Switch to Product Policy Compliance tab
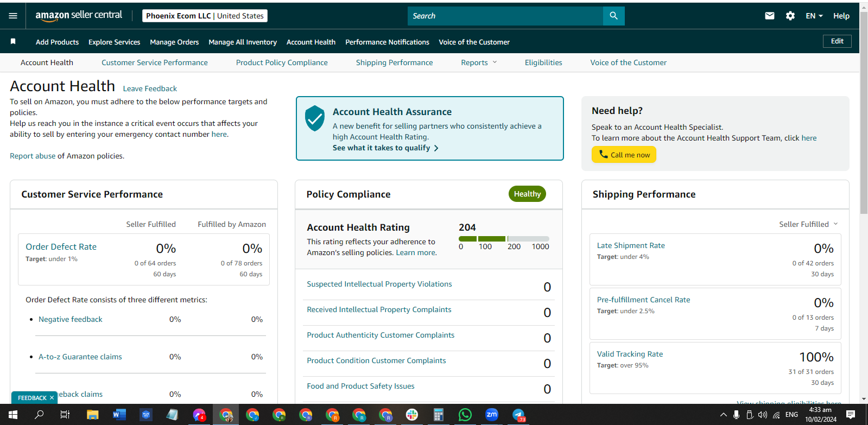The width and height of the screenshot is (868, 425). click(x=282, y=62)
